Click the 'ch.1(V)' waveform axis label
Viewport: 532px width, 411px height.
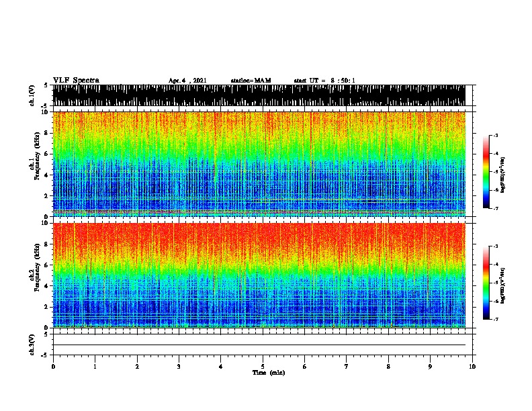click(x=32, y=95)
